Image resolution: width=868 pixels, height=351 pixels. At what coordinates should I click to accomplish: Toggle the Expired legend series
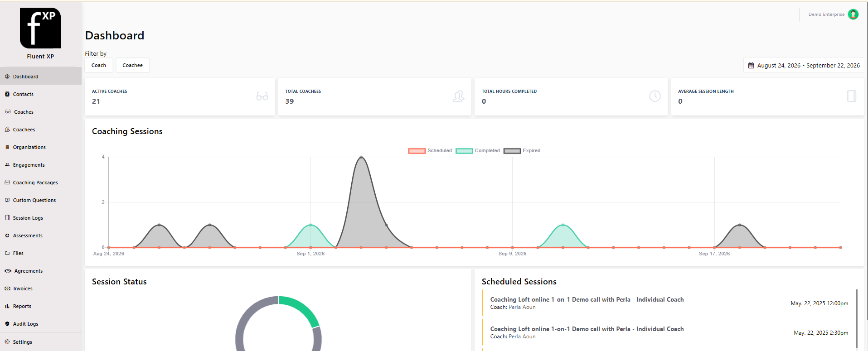click(522, 151)
